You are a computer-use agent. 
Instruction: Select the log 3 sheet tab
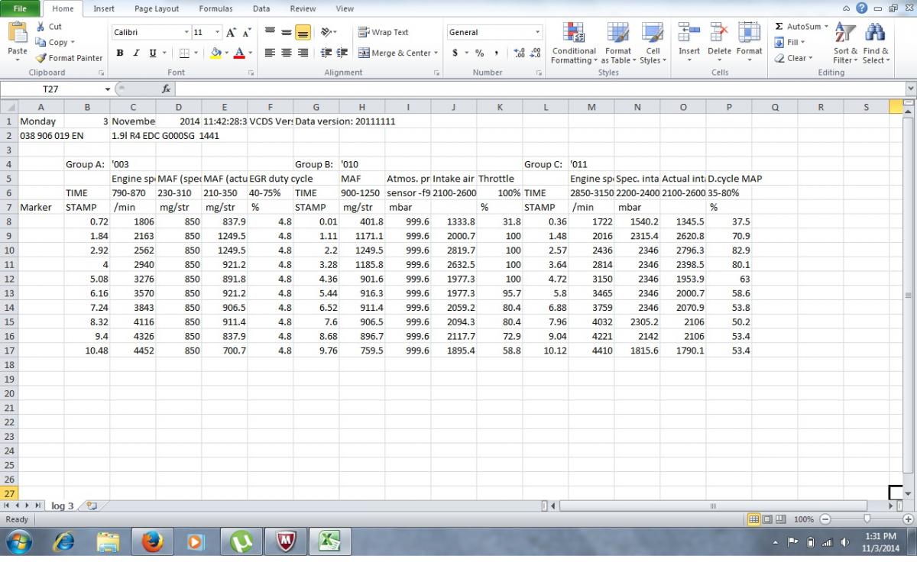[63, 506]
